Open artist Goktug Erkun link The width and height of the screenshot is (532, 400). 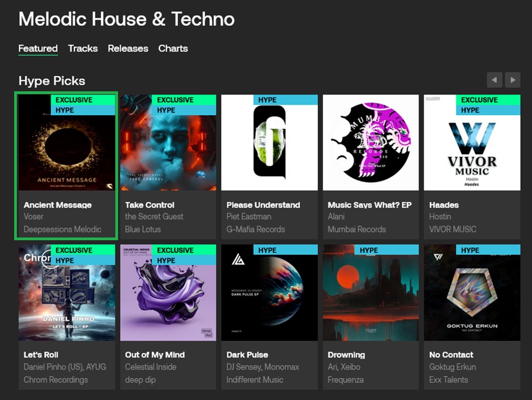[452, 367]
